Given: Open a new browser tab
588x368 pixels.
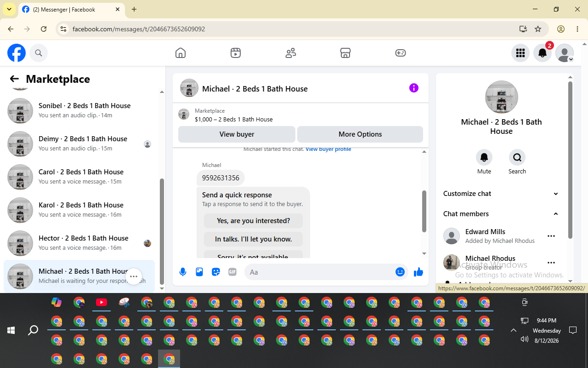Looking at the screenshot, I should point(134,9).
